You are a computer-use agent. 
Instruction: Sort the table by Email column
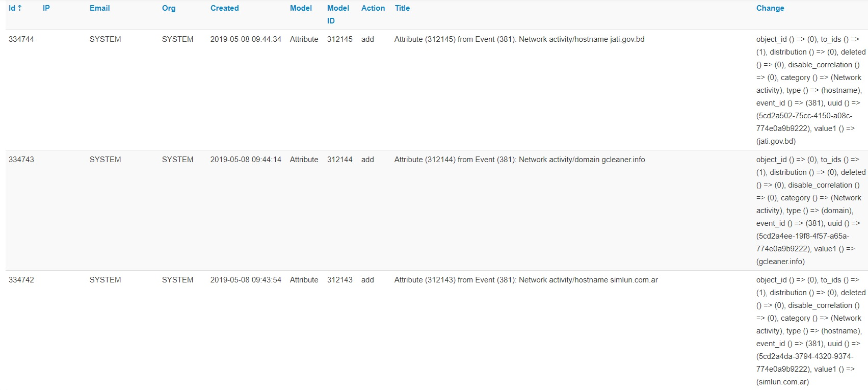tap(100, 8)
